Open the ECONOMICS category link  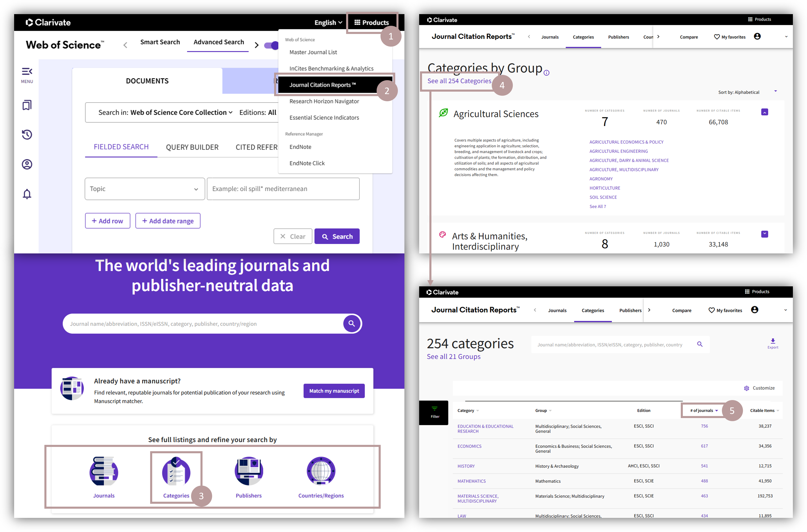469,446
